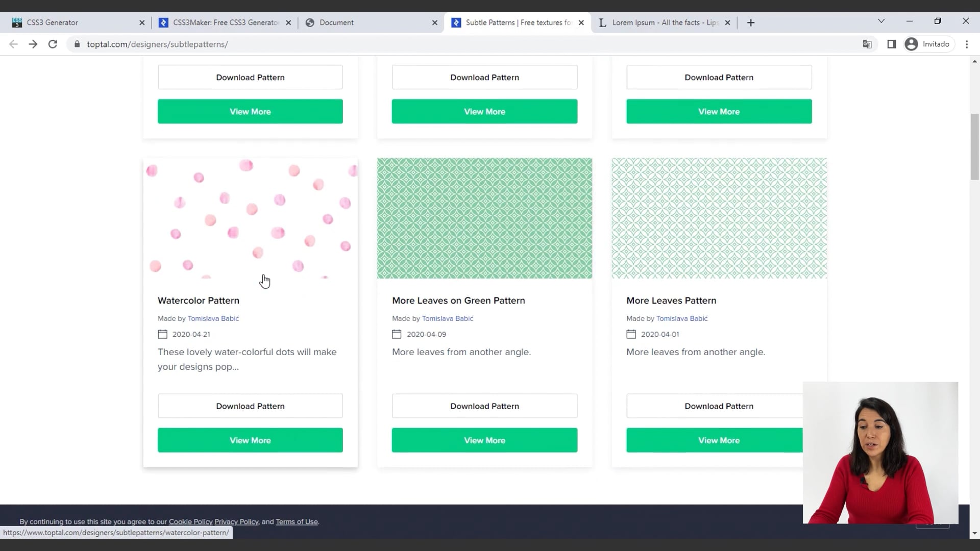The image size is (980, 551).
Task: Click the site security padlock icon
Action: (77, 44)
